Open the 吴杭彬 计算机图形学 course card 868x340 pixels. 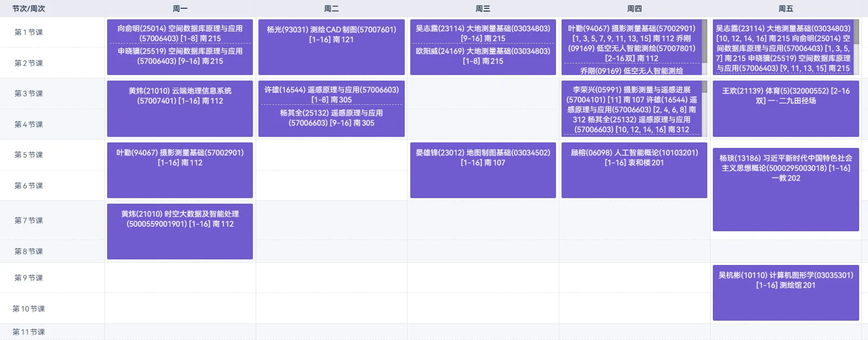[786, 293]
